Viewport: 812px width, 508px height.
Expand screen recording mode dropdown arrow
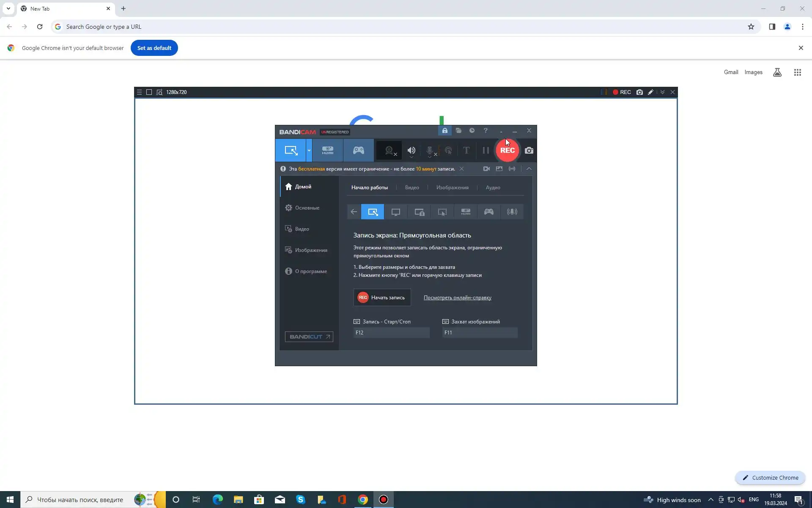[x=309, y=150]
